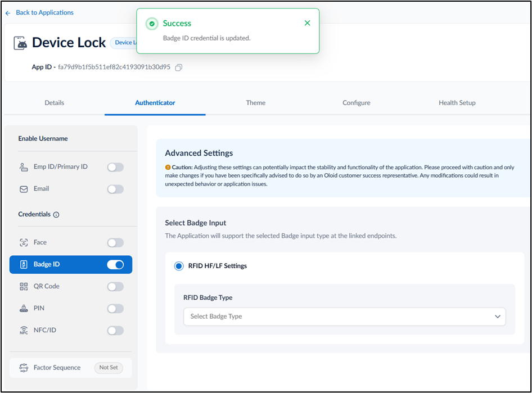Open Back to Applications link
This screenshot has width=532, height=393.
point(44,12)
